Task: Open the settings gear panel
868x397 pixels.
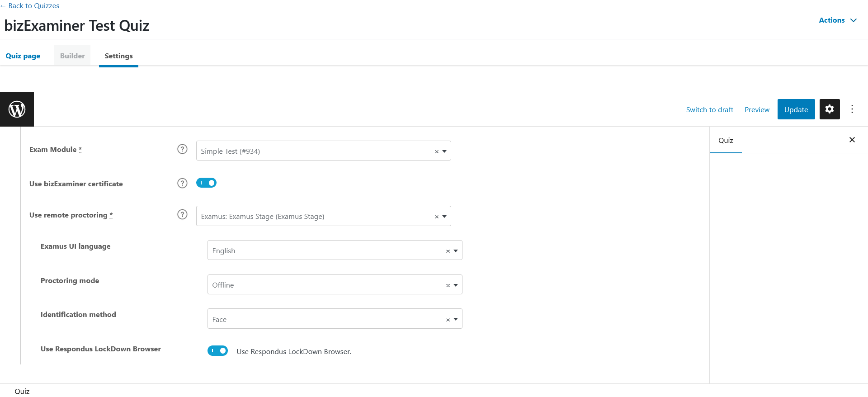Action: (829, 109)
